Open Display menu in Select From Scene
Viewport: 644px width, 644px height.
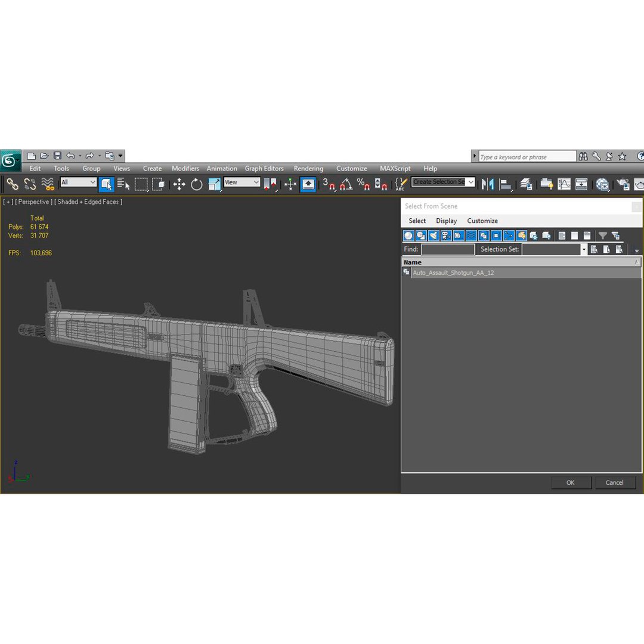[x=446, y=221]
